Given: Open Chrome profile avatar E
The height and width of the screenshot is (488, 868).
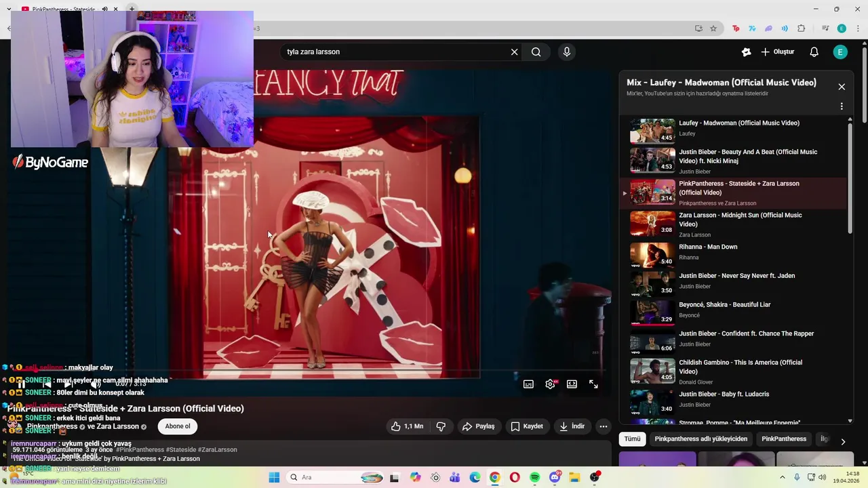Looking at the screenshot, I should [x=842, y=28].
